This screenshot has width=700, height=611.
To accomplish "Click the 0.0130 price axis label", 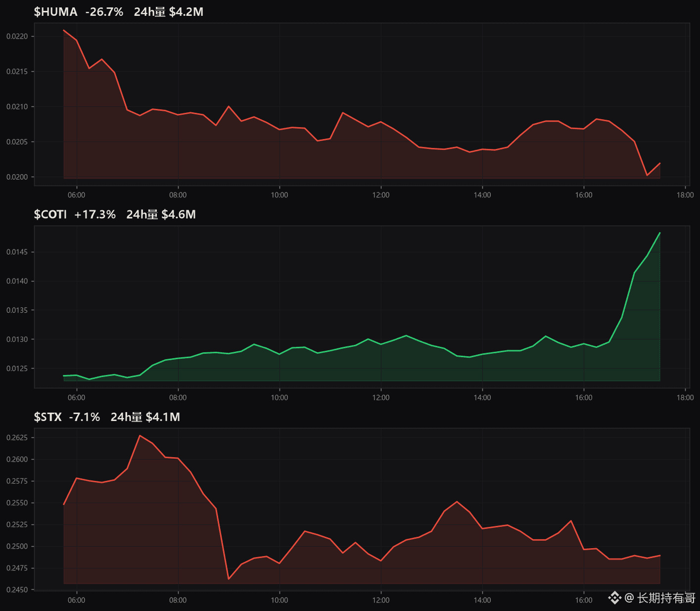I will [x=17, y=339].
